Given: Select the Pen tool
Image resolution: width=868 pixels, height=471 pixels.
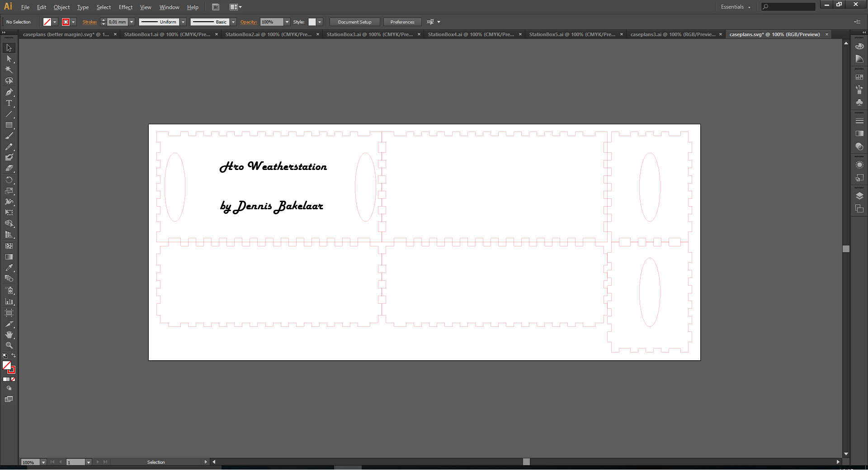Looking at the screenshot, I should [x=9, y=92].
